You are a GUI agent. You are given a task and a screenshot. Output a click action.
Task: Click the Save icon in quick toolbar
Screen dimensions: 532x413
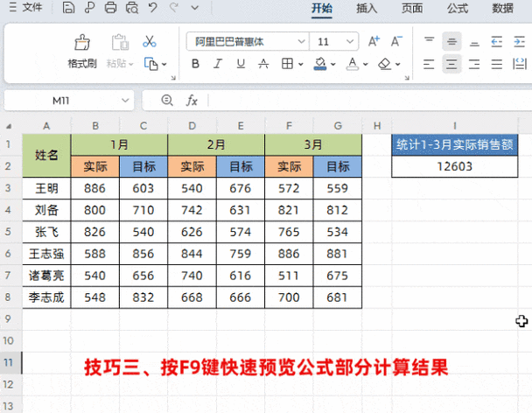68,8
